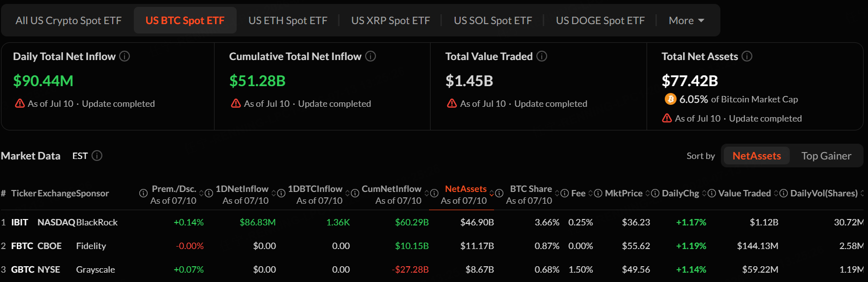Click the EST timezone info icon
Viewport: 868px width, 282px height.
(97, 156)
